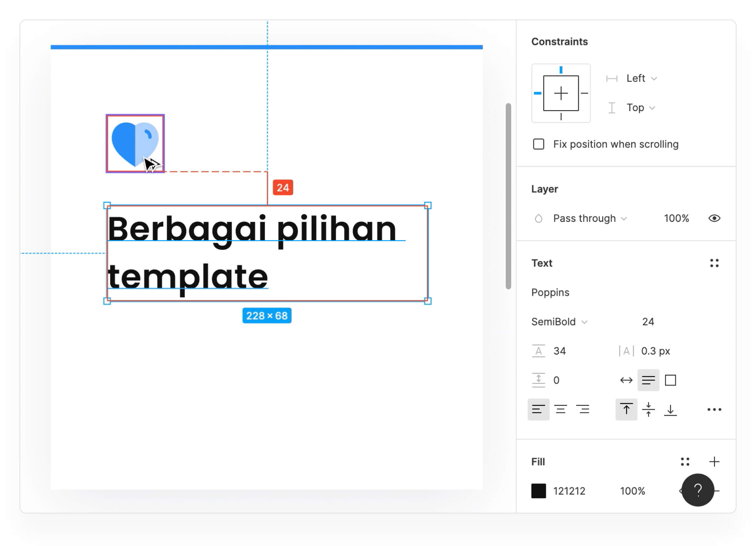Select text align right icon
The height and width of the screenshot is (546, 756).
click(x=582, y=409)
